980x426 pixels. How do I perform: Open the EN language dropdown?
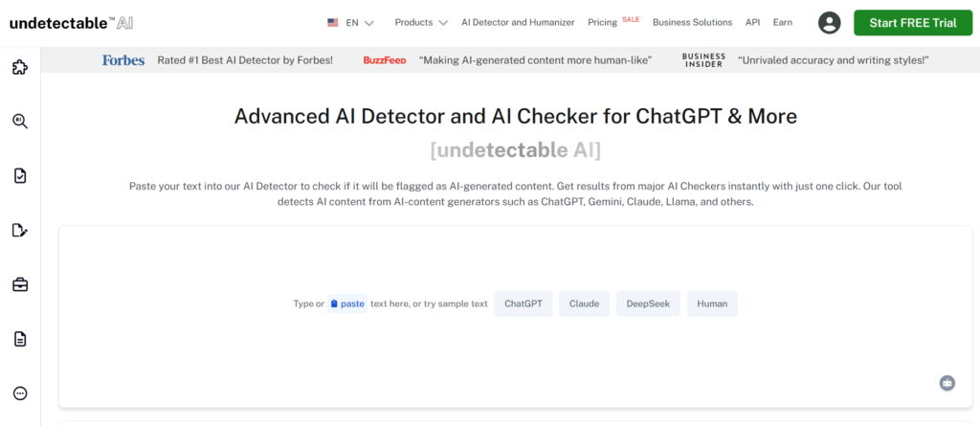350,22
